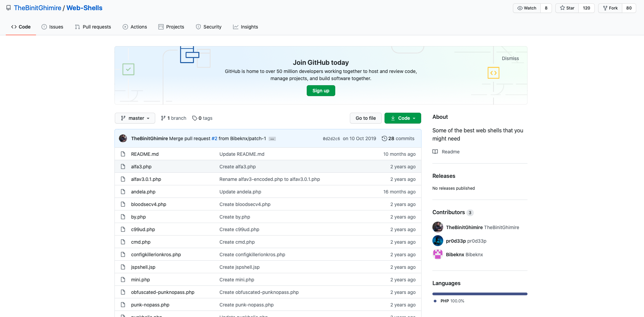Open the jspshell.jsp file

pyautogui.click(x=143, y=267)
